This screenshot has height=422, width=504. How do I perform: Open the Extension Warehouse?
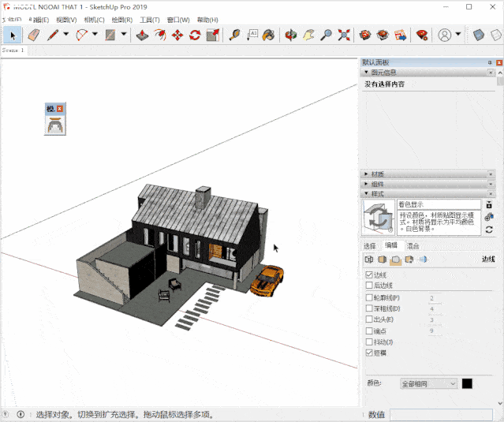383,35
